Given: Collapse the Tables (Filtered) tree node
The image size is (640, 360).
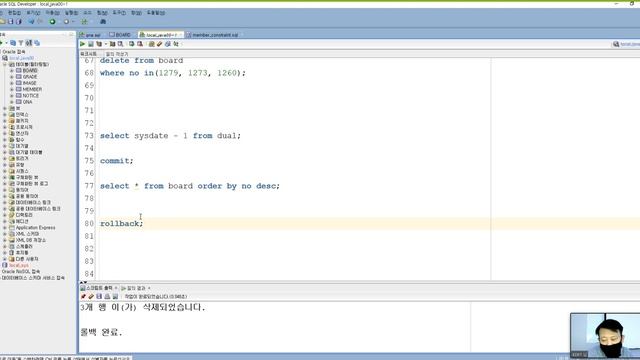Looking at the screenshot, I should 5,64.
